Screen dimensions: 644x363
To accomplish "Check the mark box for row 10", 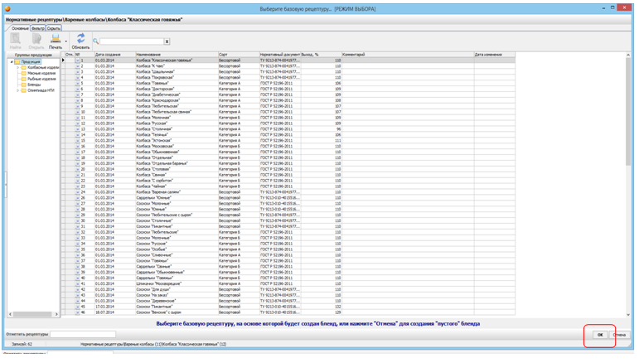I will 77,112.
